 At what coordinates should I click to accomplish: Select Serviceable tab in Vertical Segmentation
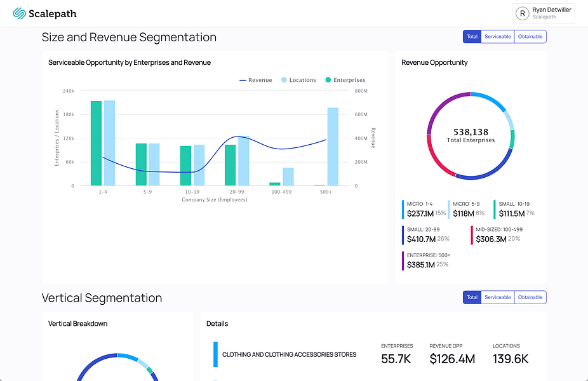click(498, 297)
